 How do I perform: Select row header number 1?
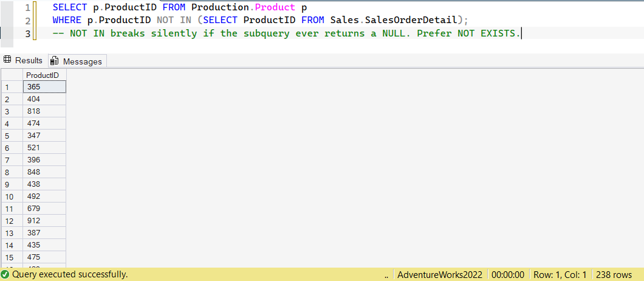pos(12,87)
